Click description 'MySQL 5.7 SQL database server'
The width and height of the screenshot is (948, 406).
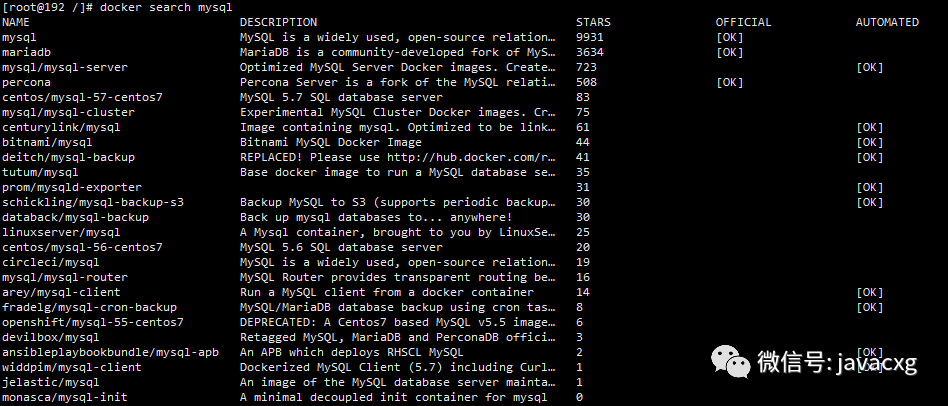tap(341, 97)
